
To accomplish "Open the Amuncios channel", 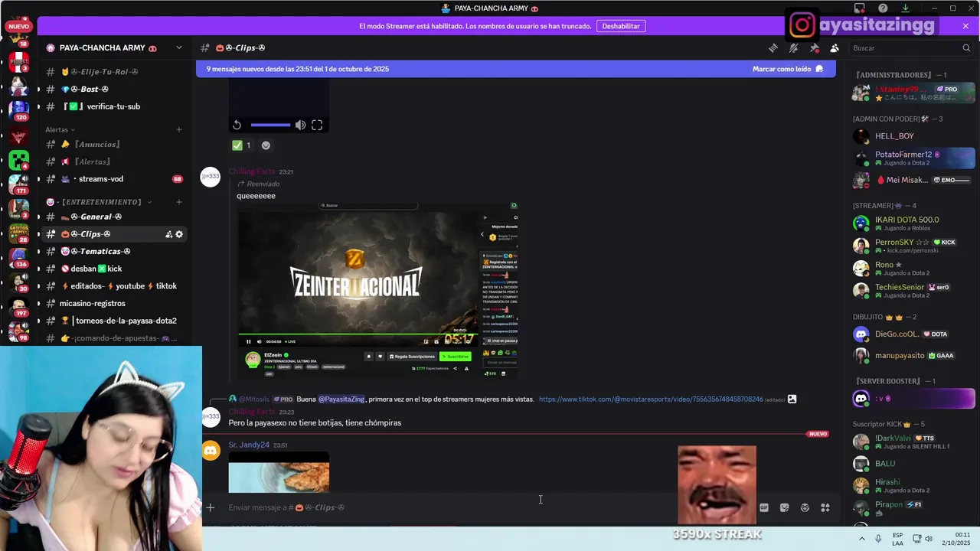I will [x=113, y=144].
